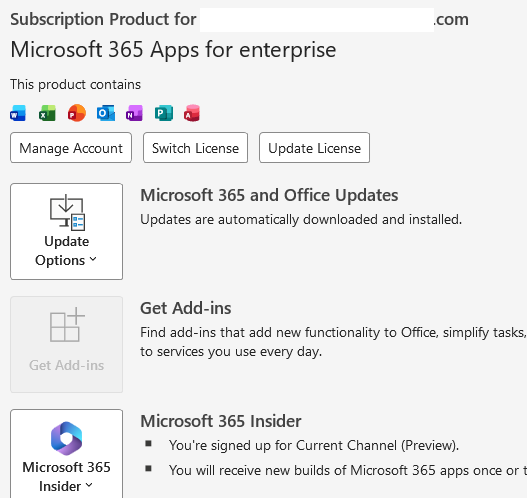Expand the Microsoft 365 Insider dropdown chevron
The height and width of the screenshot is (498, 532).
click(x=89, y=485)
